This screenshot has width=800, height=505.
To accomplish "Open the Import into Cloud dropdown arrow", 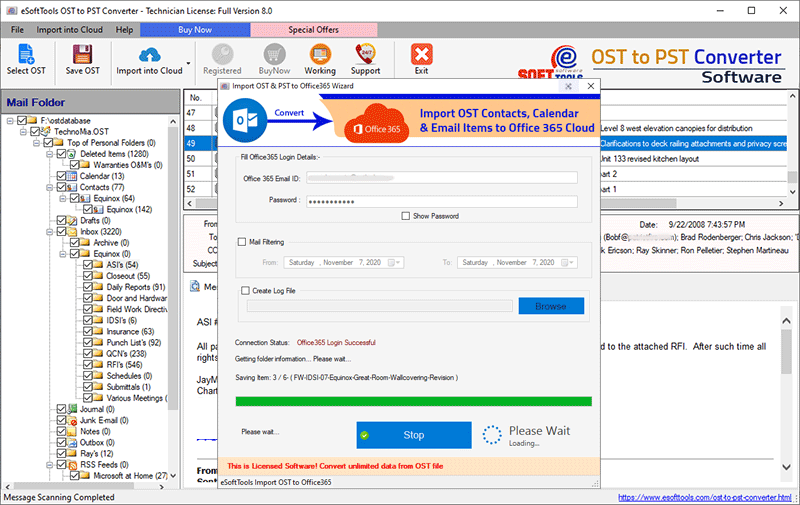I will (188, 61).
